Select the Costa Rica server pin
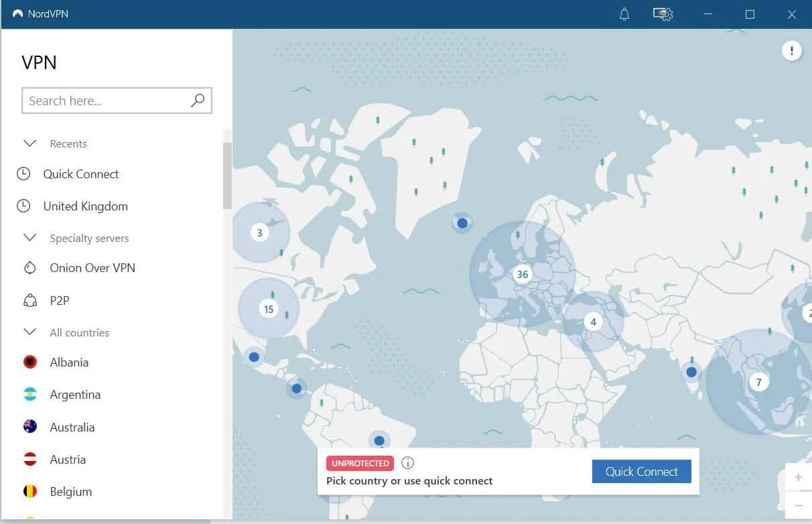 (x=296, y=388)
